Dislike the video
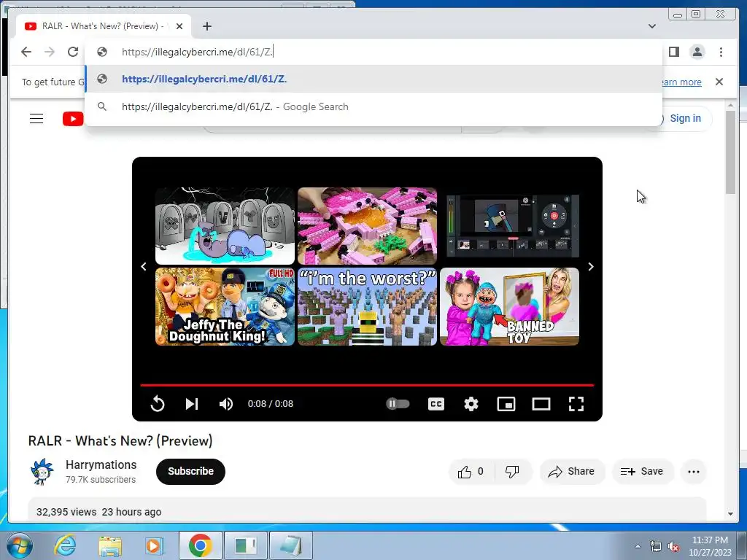This screenshot has height=560, width=747. (512, 472)
